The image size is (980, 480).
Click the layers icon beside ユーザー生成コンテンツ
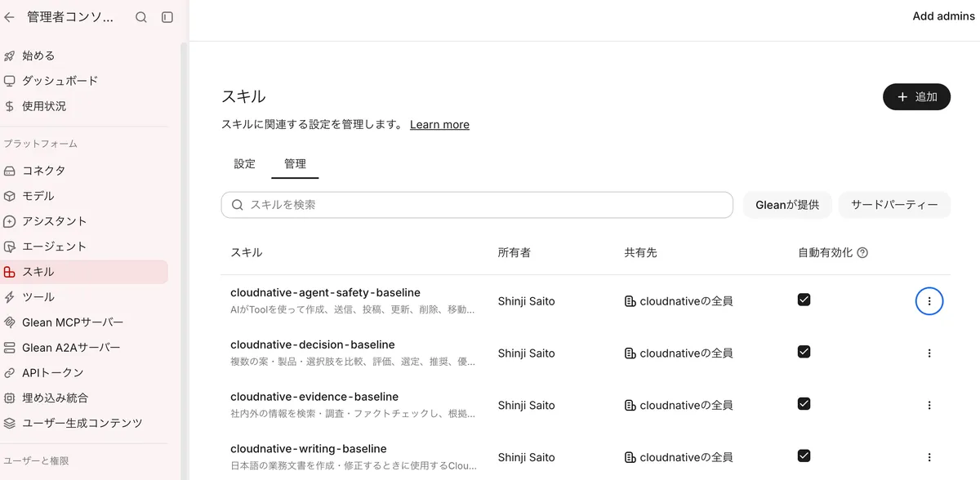pyautogui.click(x=10, y=424)
